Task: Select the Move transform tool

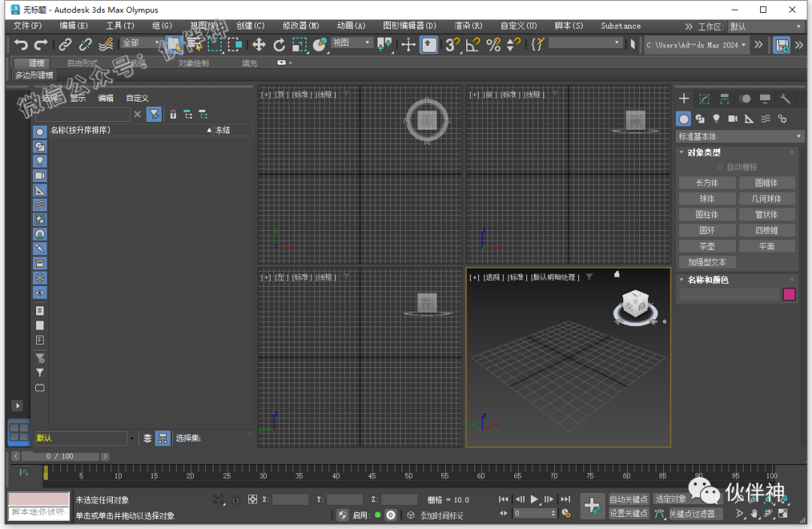Action: (x=259, y=45)
